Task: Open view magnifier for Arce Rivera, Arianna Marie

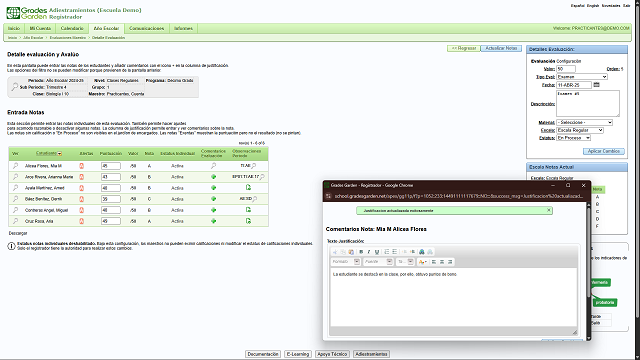Action: coord(16,177)
